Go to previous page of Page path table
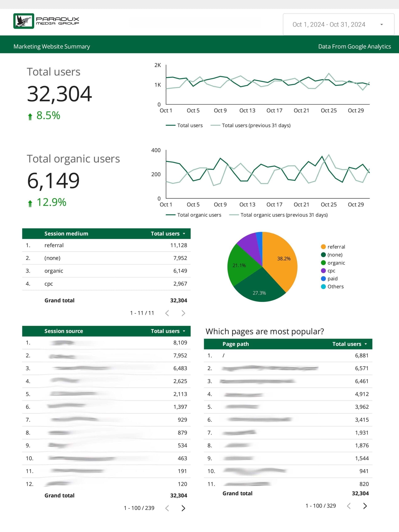 pos(349,506)
